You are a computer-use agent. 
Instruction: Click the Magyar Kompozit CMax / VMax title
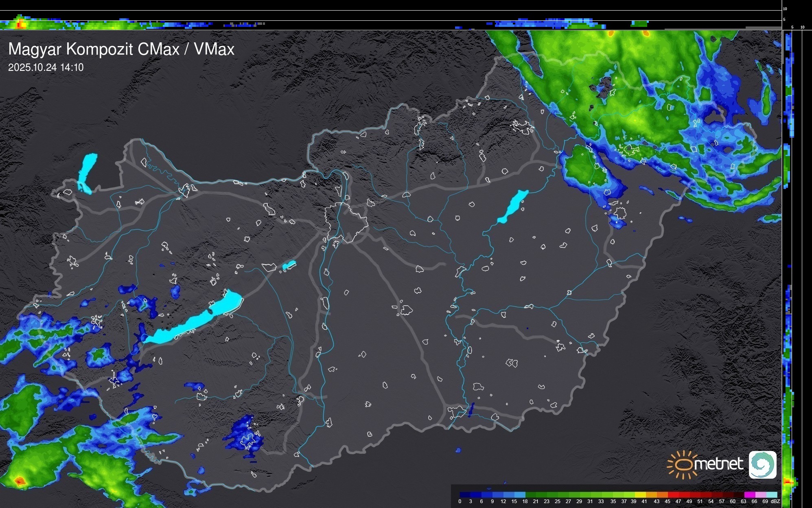(x=121, y=49)
